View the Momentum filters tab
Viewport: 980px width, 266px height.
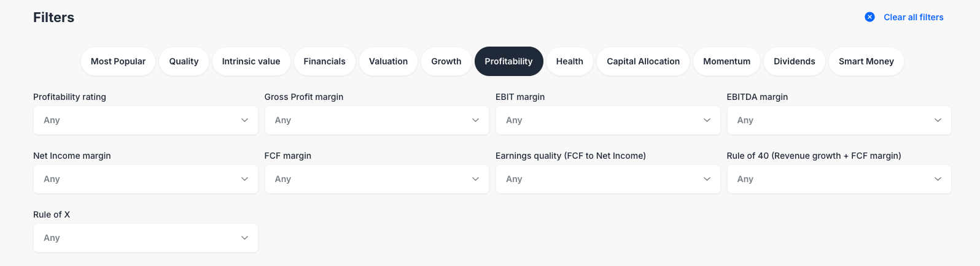pyautogui.click(x=726, y=61)
